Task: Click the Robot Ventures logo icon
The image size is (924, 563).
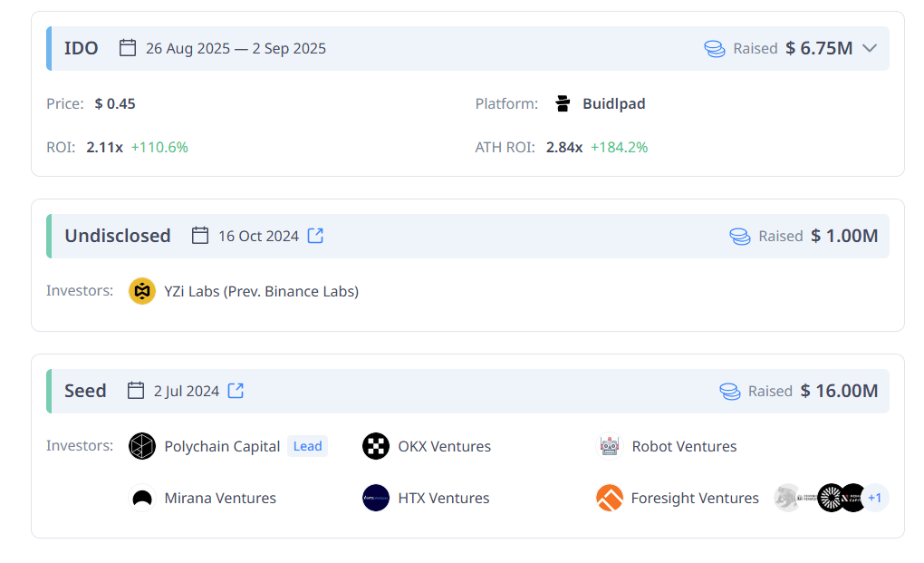Action: click(x=610, y=446)
